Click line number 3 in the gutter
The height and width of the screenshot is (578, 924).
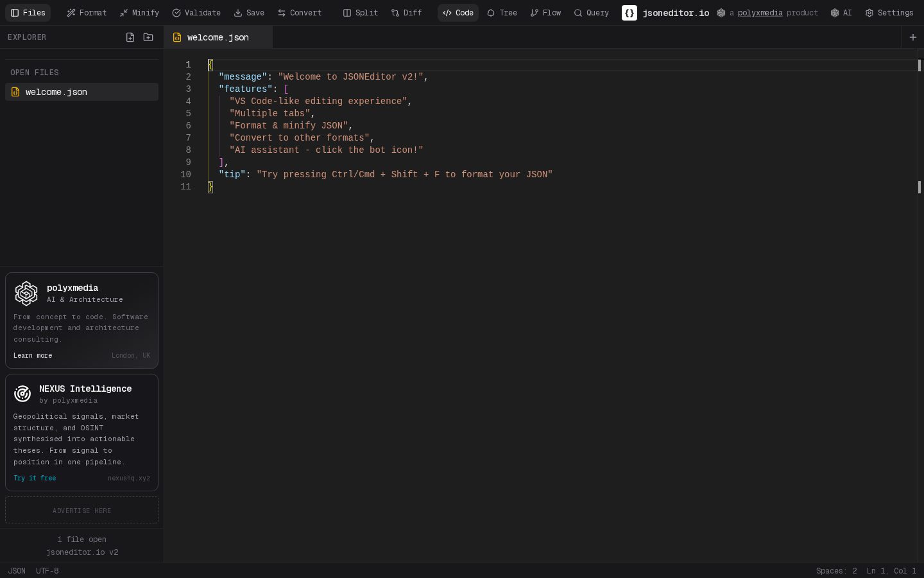pyautogui.click(x=188, y=89)
